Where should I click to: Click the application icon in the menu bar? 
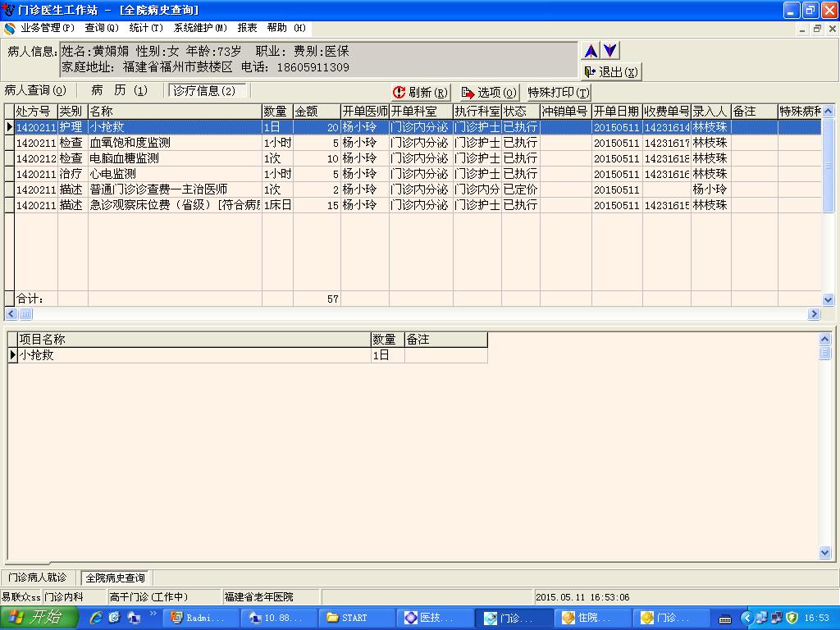[x=10, y=29]
